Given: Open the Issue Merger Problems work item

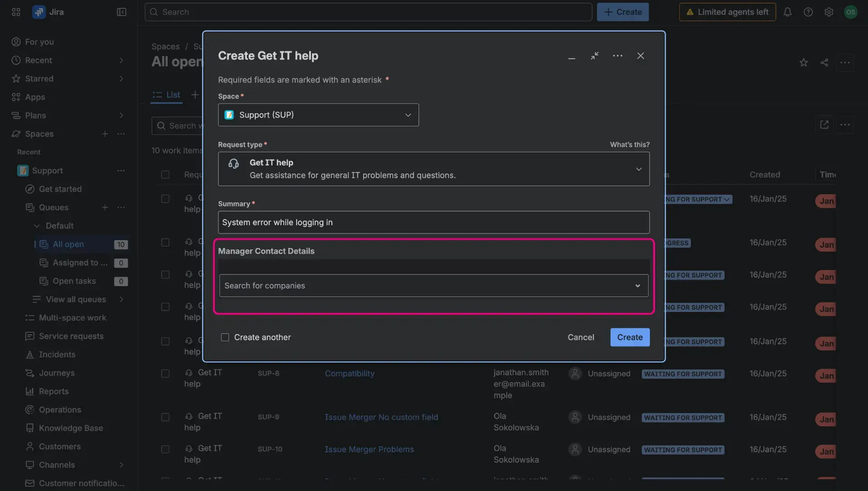Looking at the screenshot, I should 369,449.
